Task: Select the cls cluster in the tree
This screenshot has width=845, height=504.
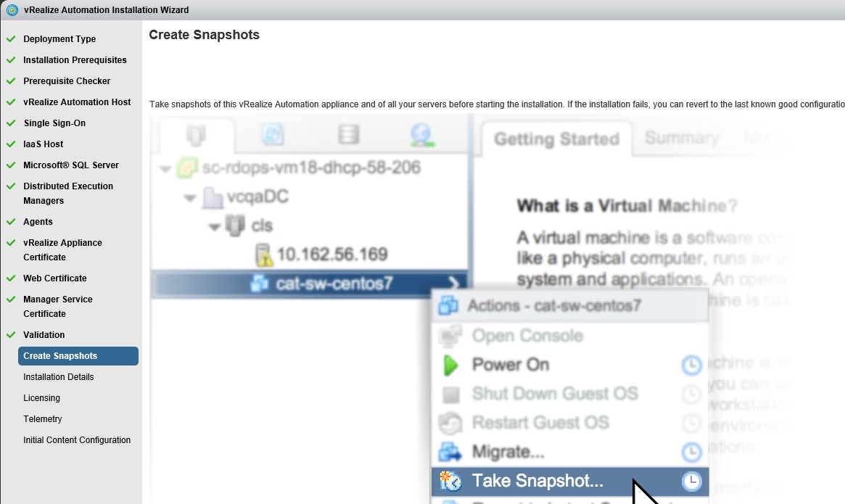Action: (262, 226)
